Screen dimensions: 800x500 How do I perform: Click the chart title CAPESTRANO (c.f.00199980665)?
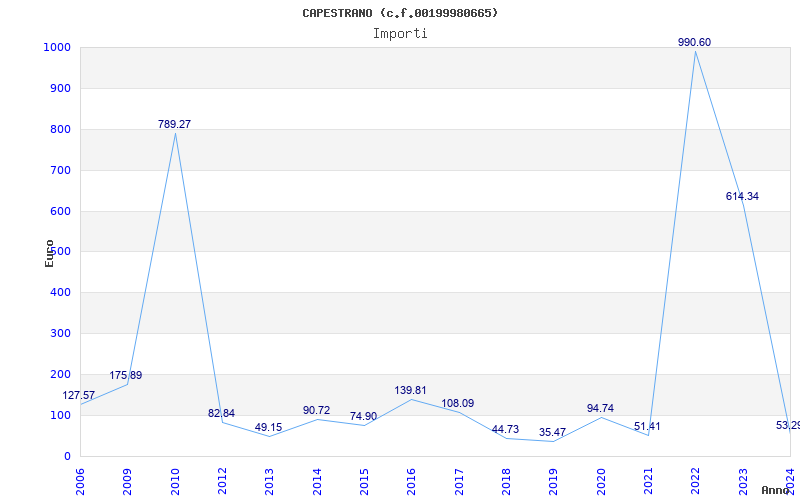click(x=400, y=13)
